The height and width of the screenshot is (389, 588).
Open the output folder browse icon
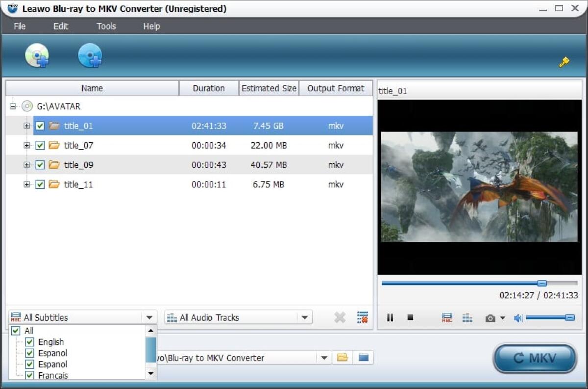pyautogui.click(x=342, y=358)
